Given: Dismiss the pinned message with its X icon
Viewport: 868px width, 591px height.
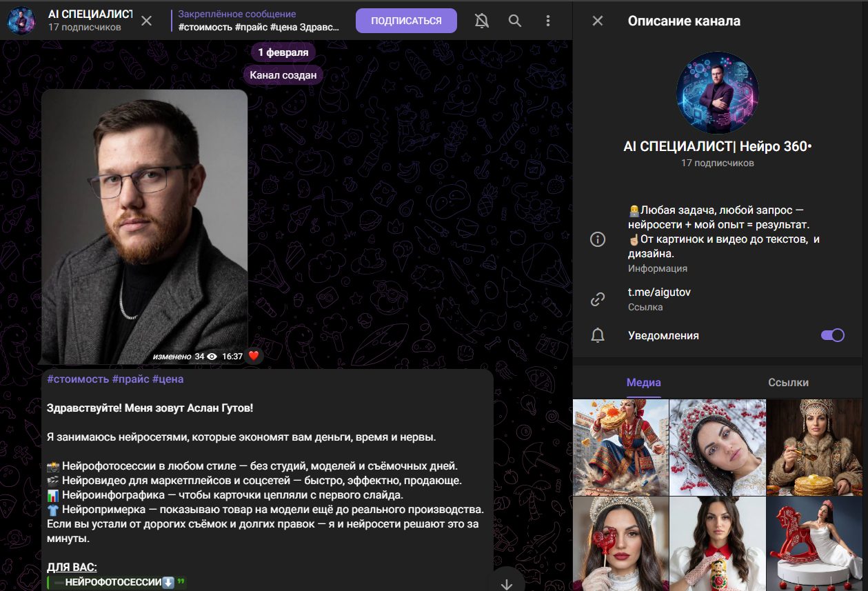Looking at the screenshot, I should click(x=147, y=21).
